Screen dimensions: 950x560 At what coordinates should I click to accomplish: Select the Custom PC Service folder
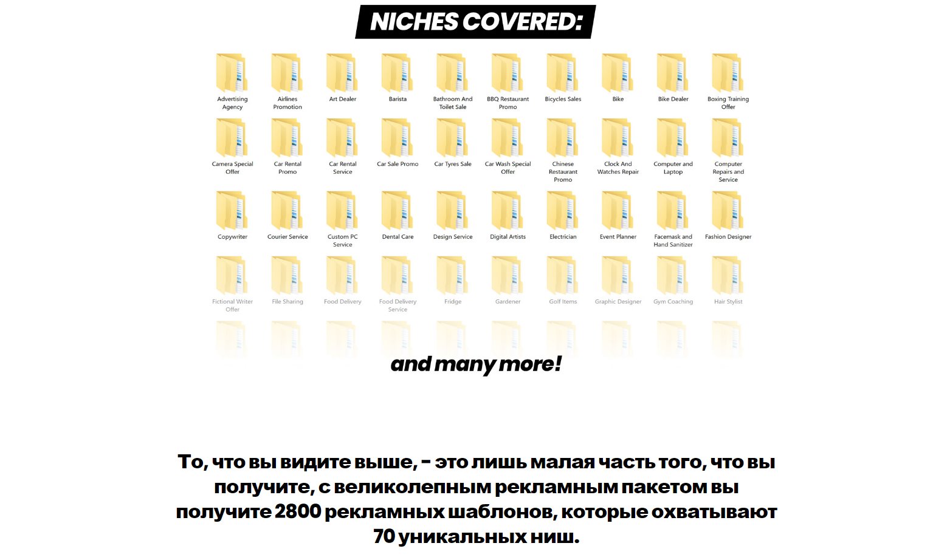pos(342,211)
